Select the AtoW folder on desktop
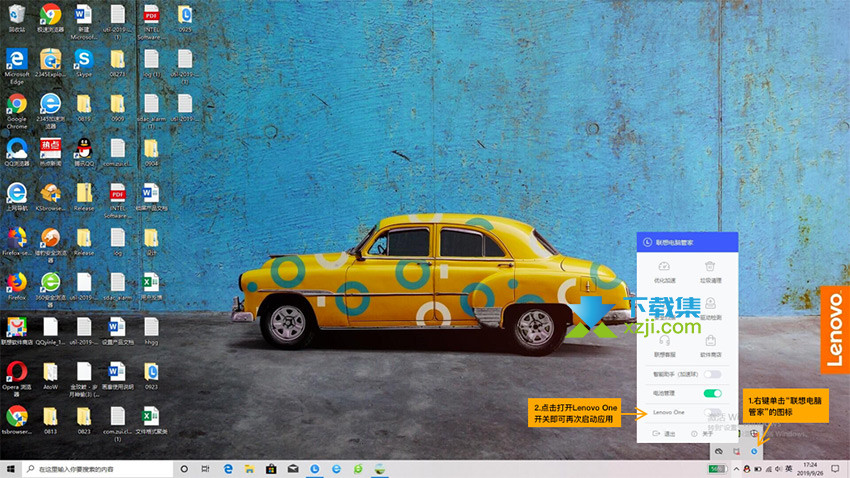Screen dimensions: 850x478 click(50, 376)
